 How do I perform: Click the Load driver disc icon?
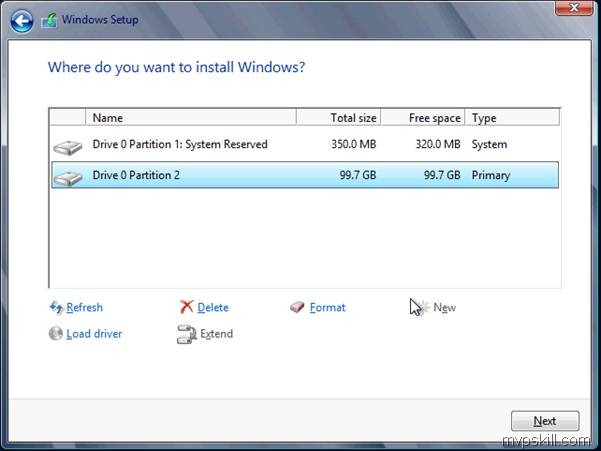56,333
